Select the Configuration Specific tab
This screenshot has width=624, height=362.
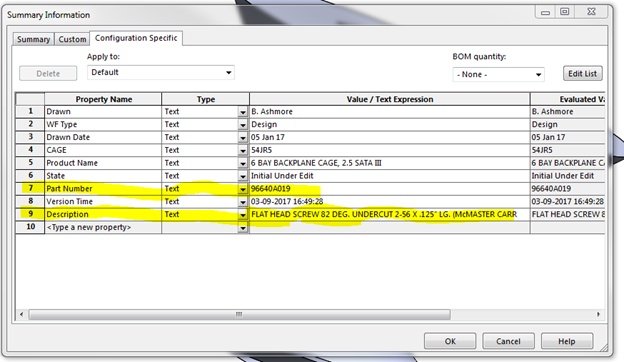[136, 38]
